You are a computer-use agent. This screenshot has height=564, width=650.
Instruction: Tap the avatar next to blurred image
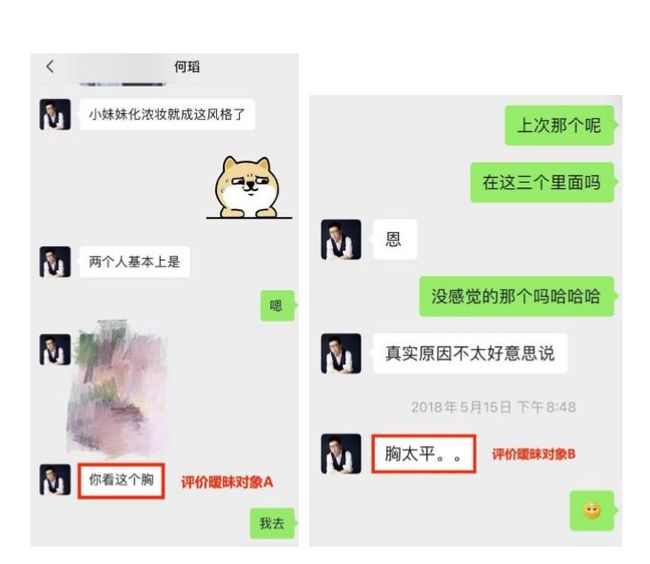[55, 349]
